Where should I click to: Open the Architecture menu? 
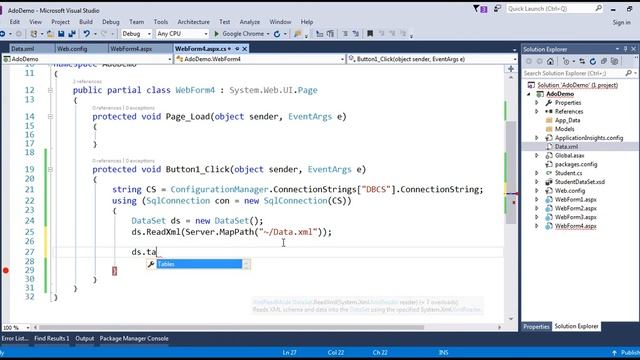193,22
